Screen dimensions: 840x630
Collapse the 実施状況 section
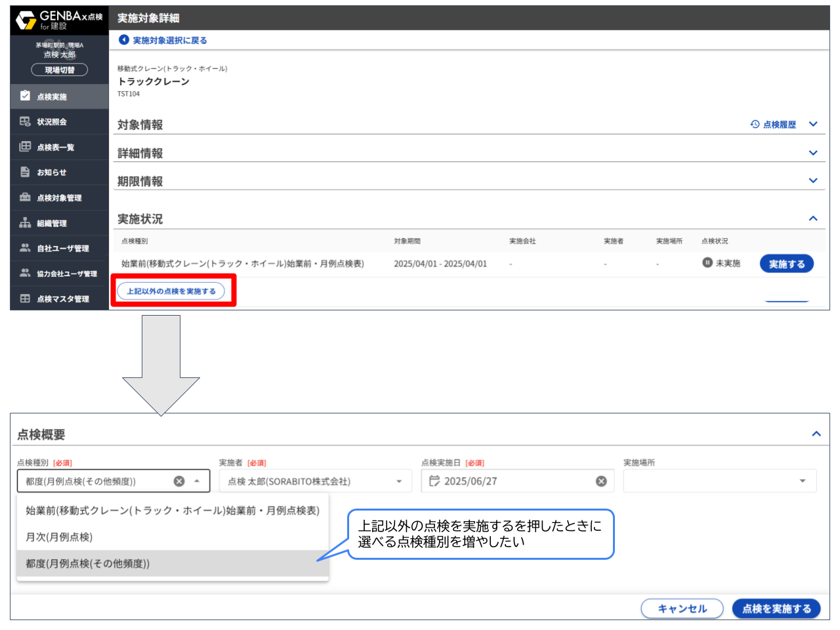(x=813, y=219)
